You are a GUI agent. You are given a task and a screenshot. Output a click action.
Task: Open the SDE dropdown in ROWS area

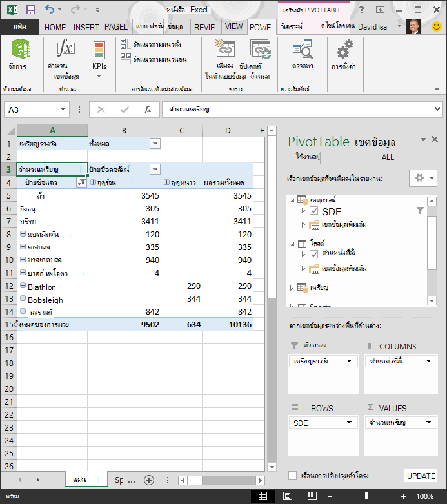click(349, 422)
